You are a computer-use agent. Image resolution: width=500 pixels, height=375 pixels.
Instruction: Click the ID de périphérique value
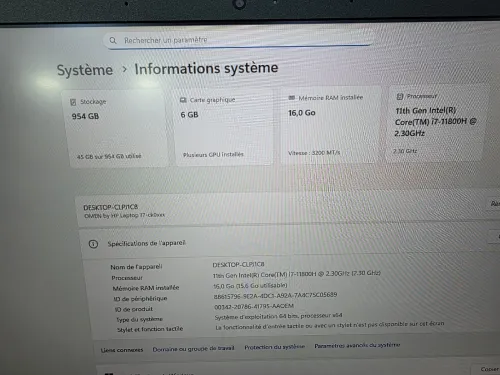click(275, 295)
